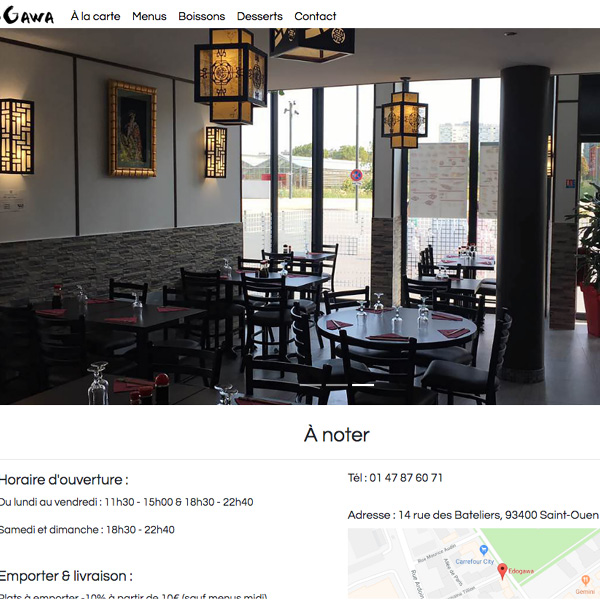Image resolution: width=600 pixels, height=600 pixels.
Task: Click the Edogawa handwritten logo
Action: [x=27, y=15]
